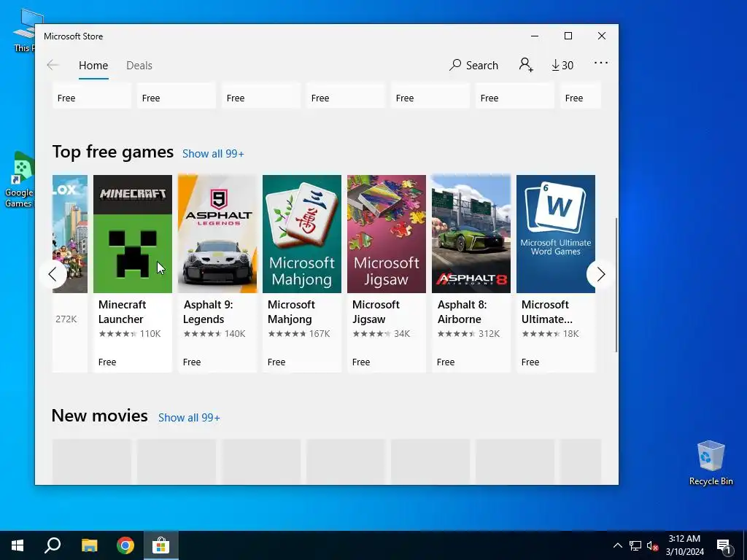Maximize the Microsoft Store window
The image size is (747, 560).
coord(568,36)
